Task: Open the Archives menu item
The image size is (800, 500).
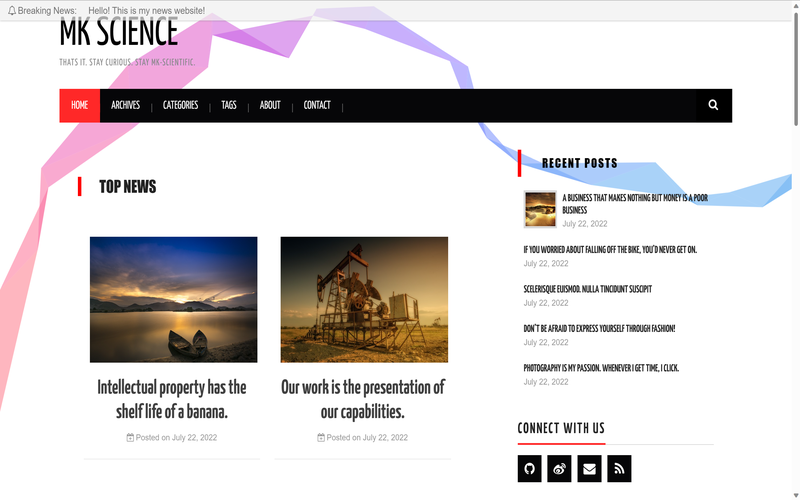Action: point(125,105)
